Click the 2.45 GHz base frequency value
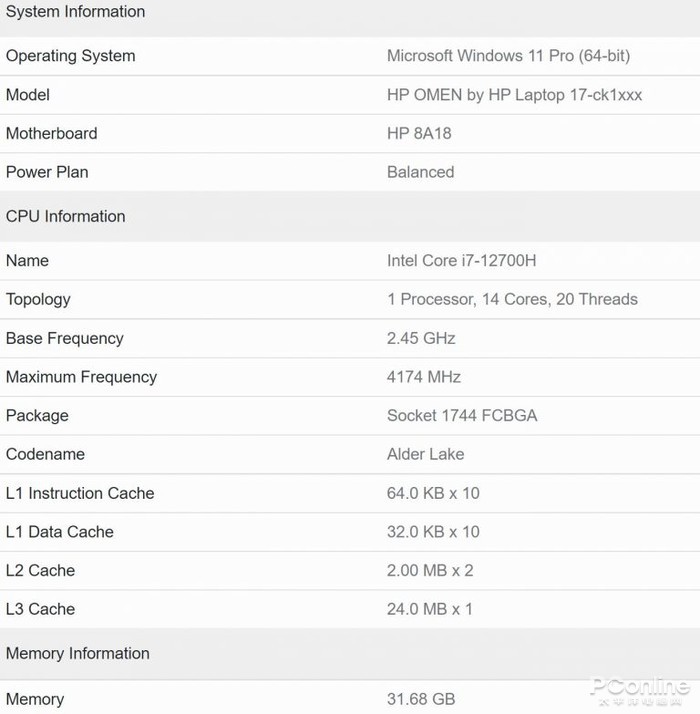Screen dimensions: 700x714 click(421, 338)
